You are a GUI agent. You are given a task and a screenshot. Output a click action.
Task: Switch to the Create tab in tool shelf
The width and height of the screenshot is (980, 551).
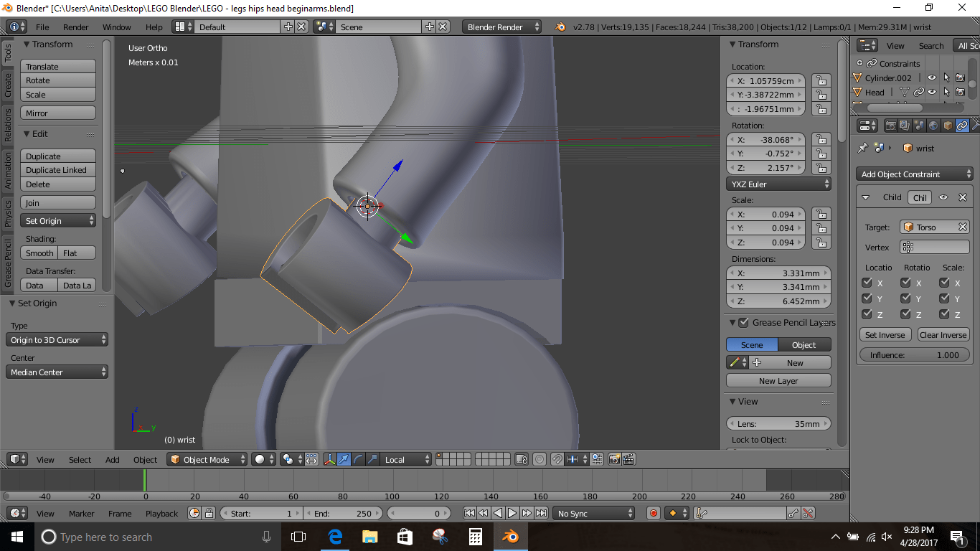point(8,85)
